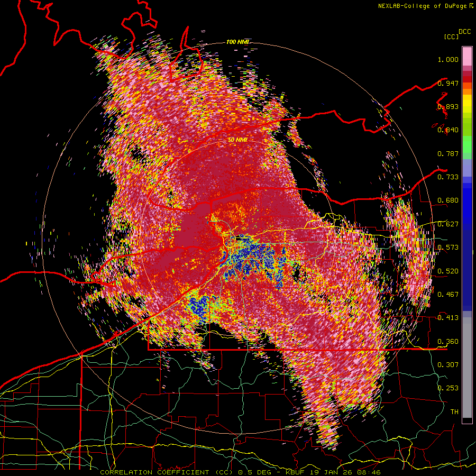Click the TH legend label

(454, 412)
